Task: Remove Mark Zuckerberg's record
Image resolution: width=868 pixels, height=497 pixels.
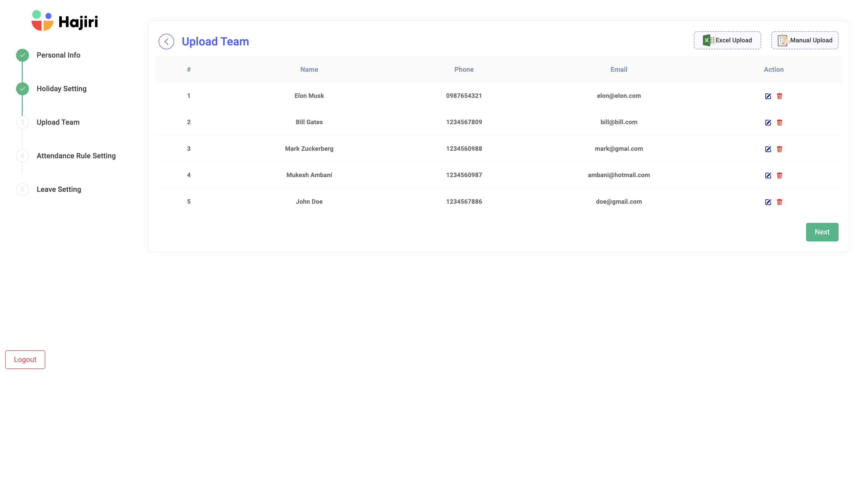Action: [779, 149]
